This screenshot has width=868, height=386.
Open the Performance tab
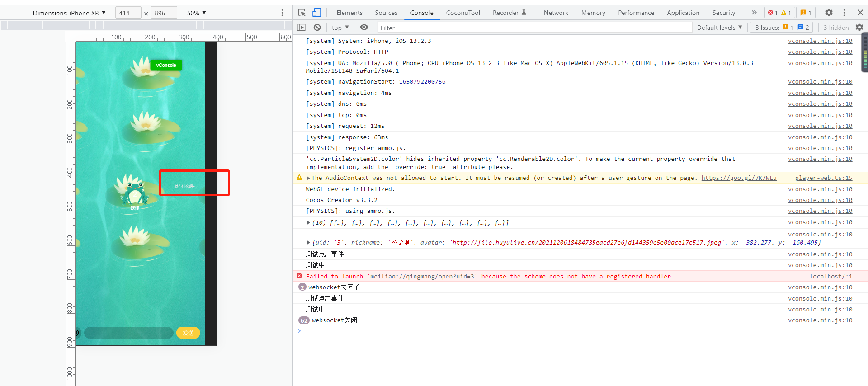tap(636, 13)
